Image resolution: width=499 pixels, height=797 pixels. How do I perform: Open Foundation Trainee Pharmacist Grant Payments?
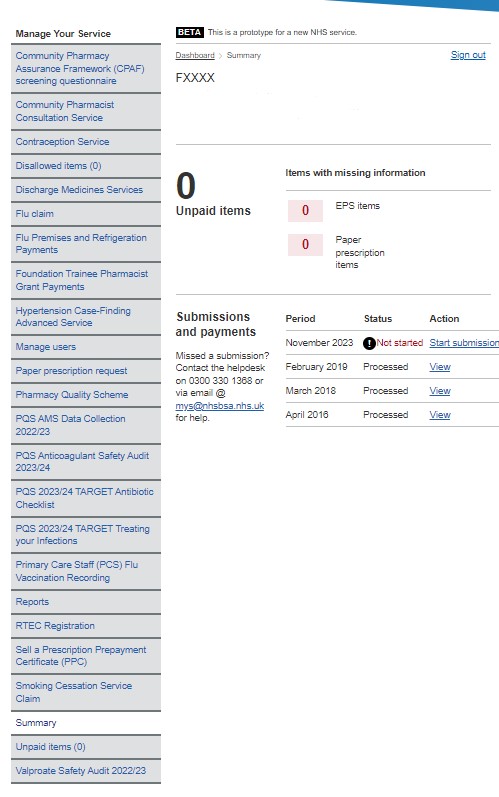(x=86, y=280)
